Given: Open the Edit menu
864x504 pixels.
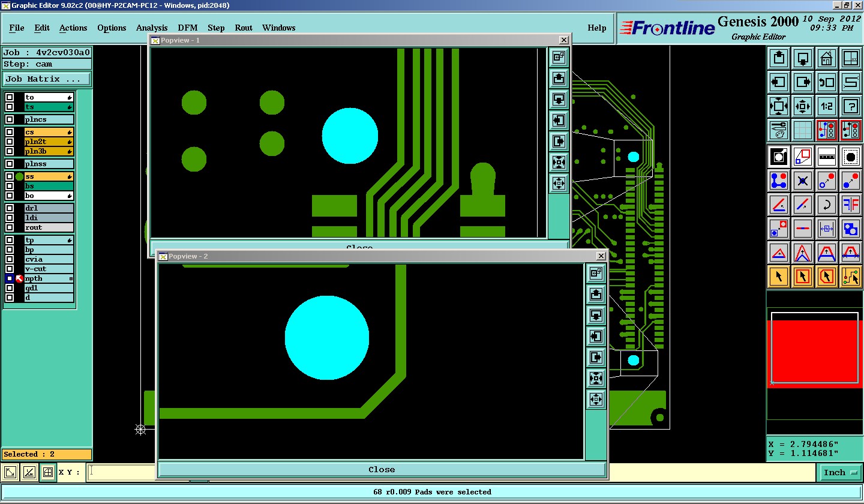Looking at the screenshot, I should pyautogui.click(x=42, y=28).
